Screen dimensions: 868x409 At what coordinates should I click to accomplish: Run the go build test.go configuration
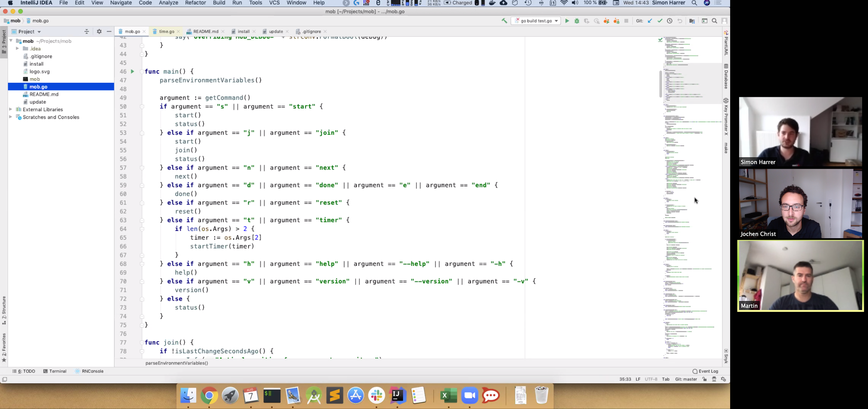point(567,21)
